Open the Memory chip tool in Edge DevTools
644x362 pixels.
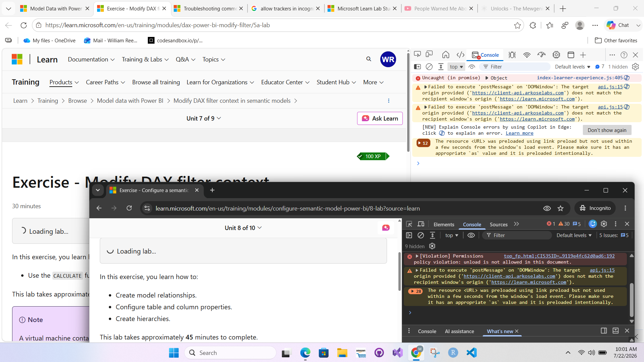(556, 55)
